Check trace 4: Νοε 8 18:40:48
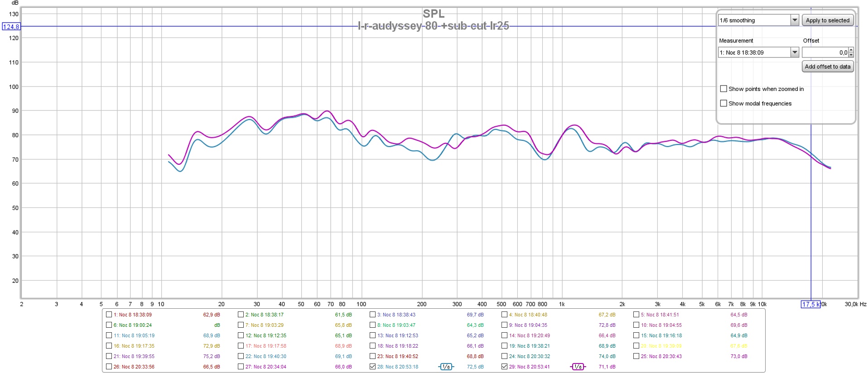 click(504, 315)
